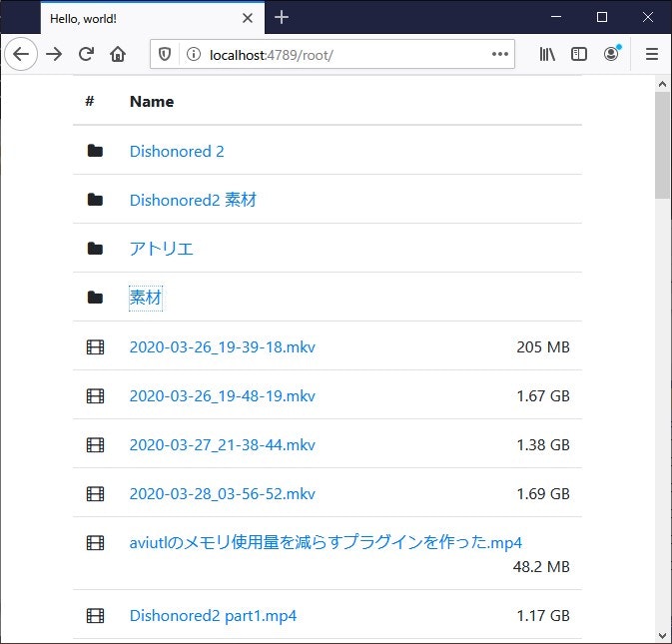The image size is (672, 644).
Task: Click film icon beside 2020-03-26_19-48-19.mkv
Action: coord(95,396)
